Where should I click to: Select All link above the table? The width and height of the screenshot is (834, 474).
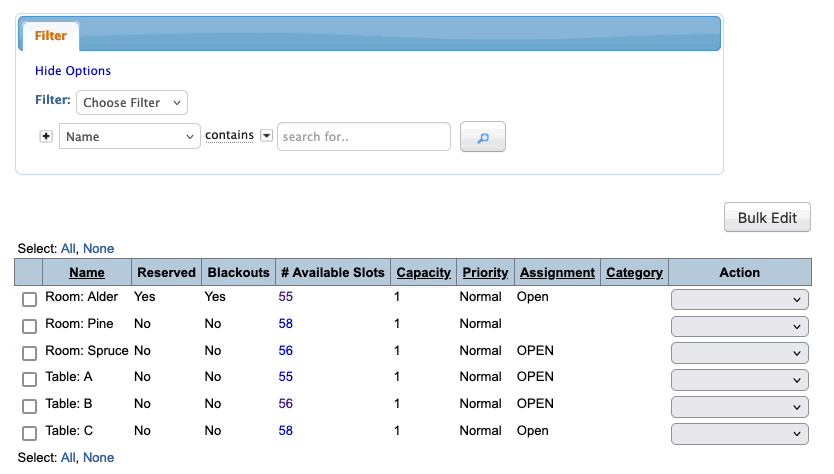[68, 248]
